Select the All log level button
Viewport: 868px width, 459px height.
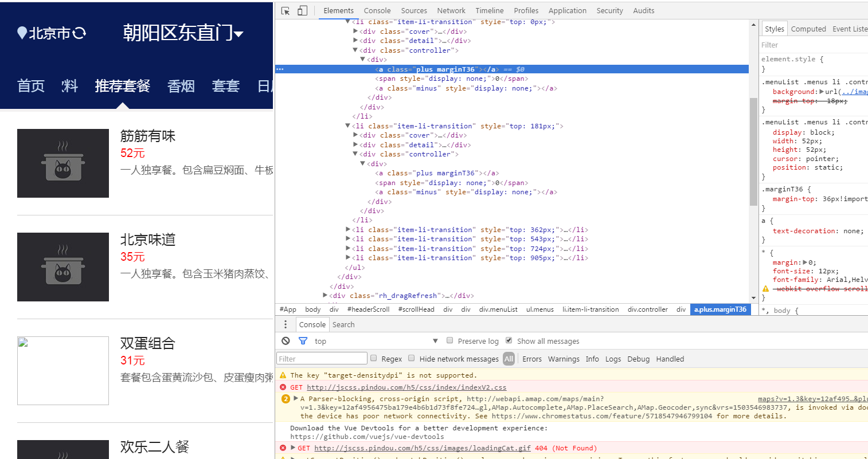point(509,359)
